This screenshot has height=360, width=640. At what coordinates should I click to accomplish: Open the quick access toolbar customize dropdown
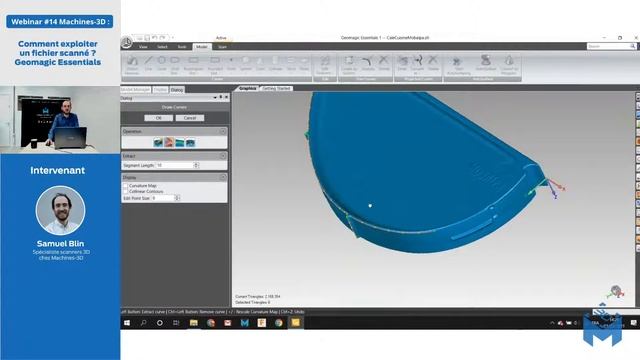(x=172, y=38)
